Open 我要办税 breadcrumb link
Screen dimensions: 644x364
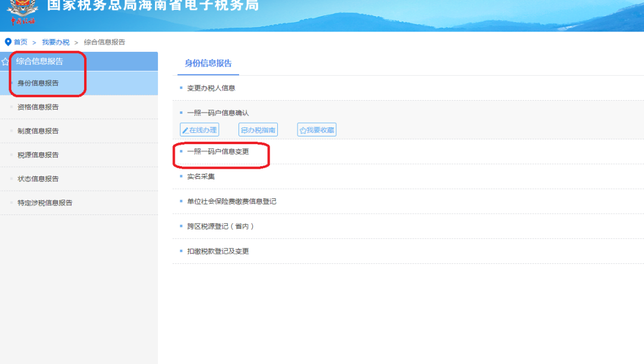pos(55,42)
